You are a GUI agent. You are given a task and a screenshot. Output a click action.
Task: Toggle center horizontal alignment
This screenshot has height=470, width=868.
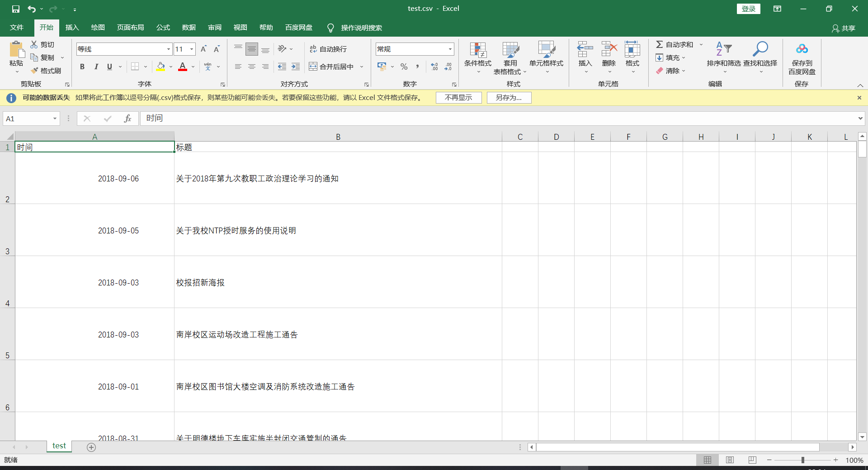252,66
